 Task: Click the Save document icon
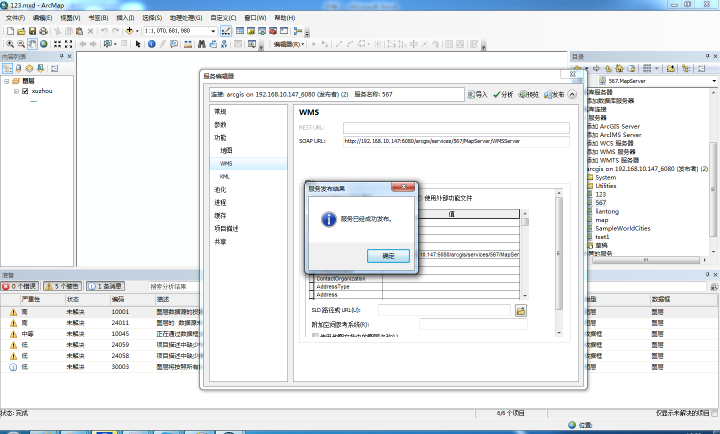[32, 31]
